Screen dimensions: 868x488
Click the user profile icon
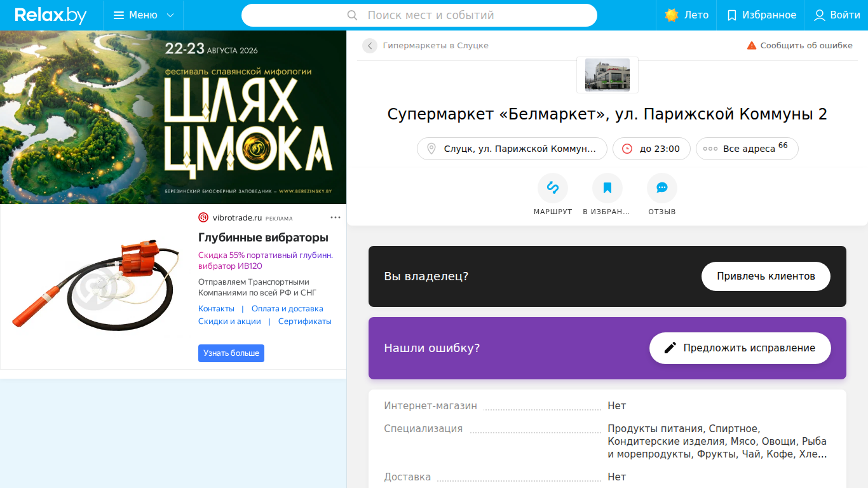820,15
